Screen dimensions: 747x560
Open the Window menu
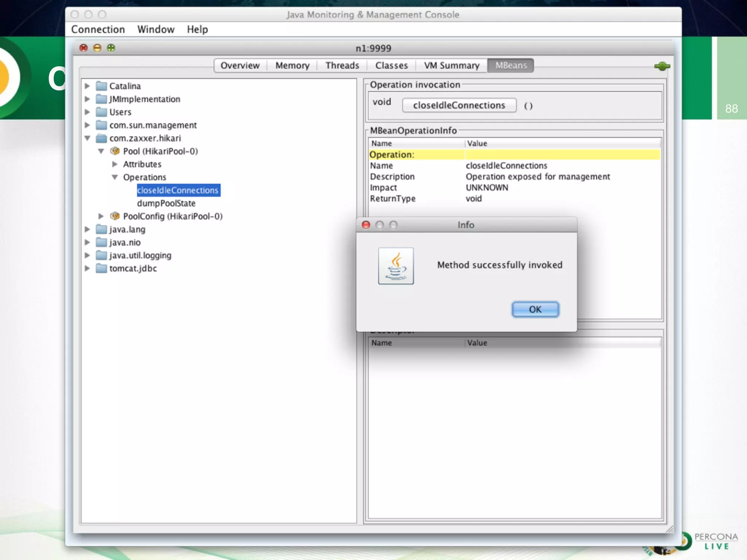pyautogui.click(x=156, y=30)
